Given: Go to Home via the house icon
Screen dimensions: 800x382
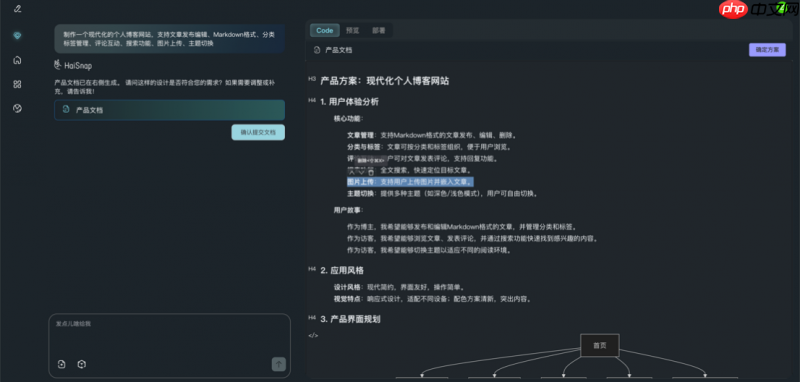Looking at the screenshot, I should [x=18, y=60].
